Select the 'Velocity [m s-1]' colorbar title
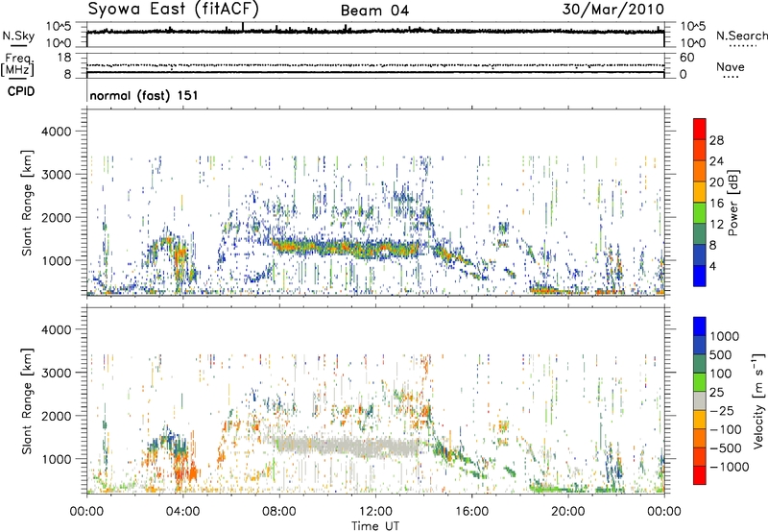 click(758, 400)
